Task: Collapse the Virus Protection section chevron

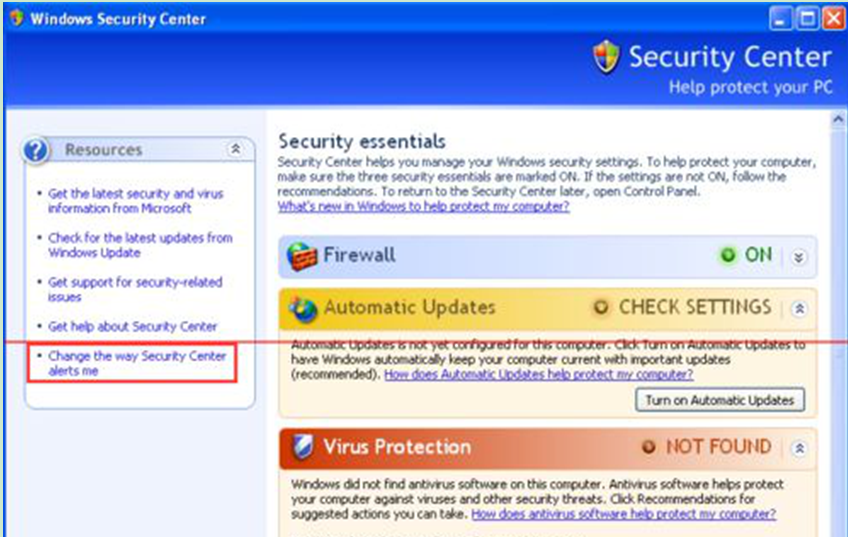Action: click(x=799, y=448)
